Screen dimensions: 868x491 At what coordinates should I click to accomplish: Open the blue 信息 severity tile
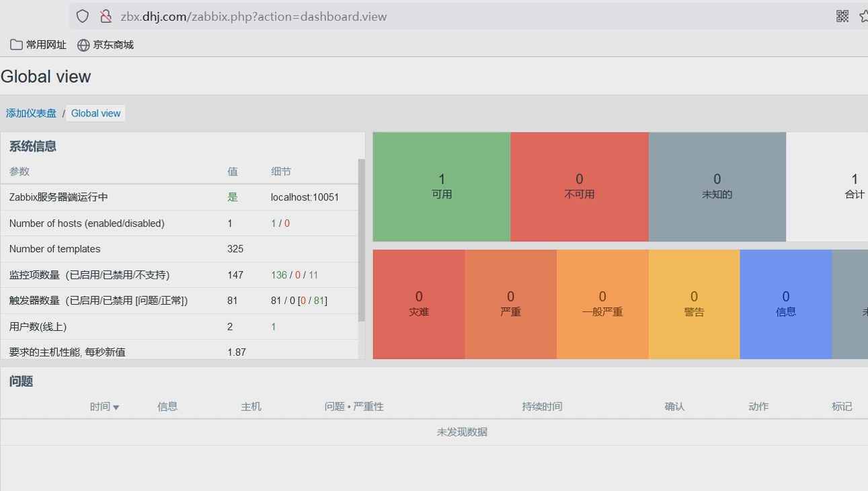[785, 304]
